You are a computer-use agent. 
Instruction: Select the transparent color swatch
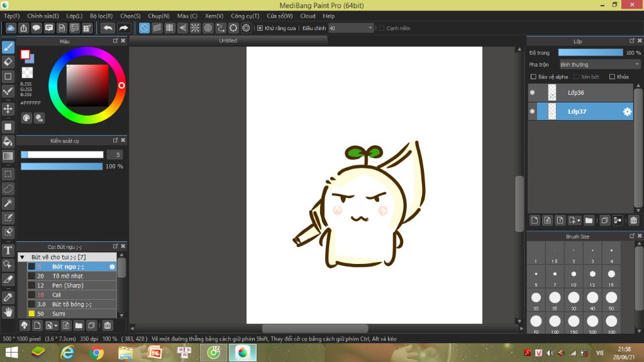click(x=27, y=73)
